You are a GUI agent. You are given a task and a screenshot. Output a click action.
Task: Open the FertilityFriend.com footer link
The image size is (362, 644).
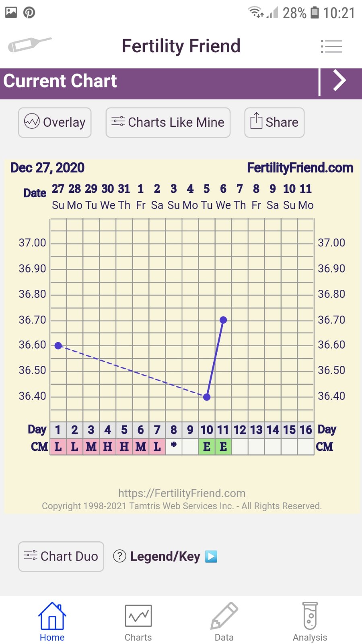182,493
